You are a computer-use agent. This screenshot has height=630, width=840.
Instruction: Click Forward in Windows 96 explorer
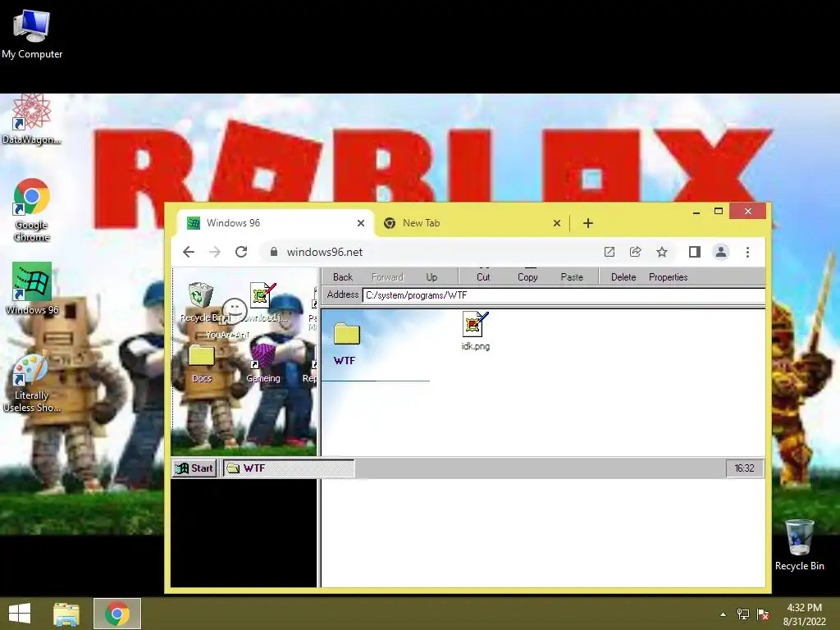coord(387,277)
